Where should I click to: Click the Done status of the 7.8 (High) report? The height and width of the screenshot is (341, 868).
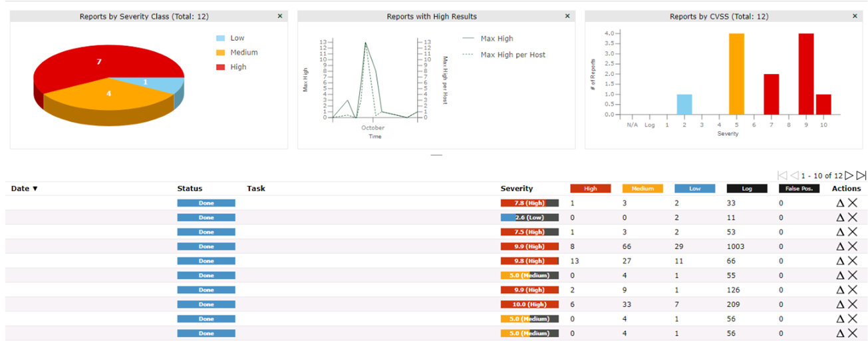tap(206, 203)
